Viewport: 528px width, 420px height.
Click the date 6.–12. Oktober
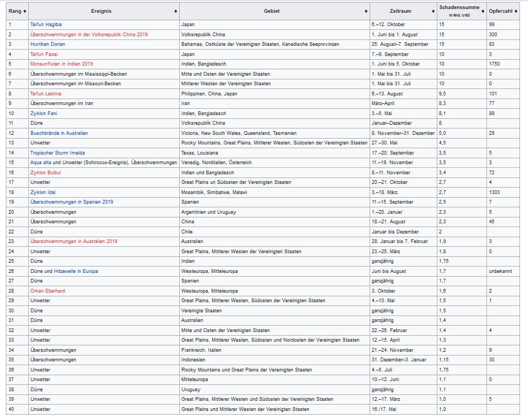pyautogui.click(x=388, y=25)
